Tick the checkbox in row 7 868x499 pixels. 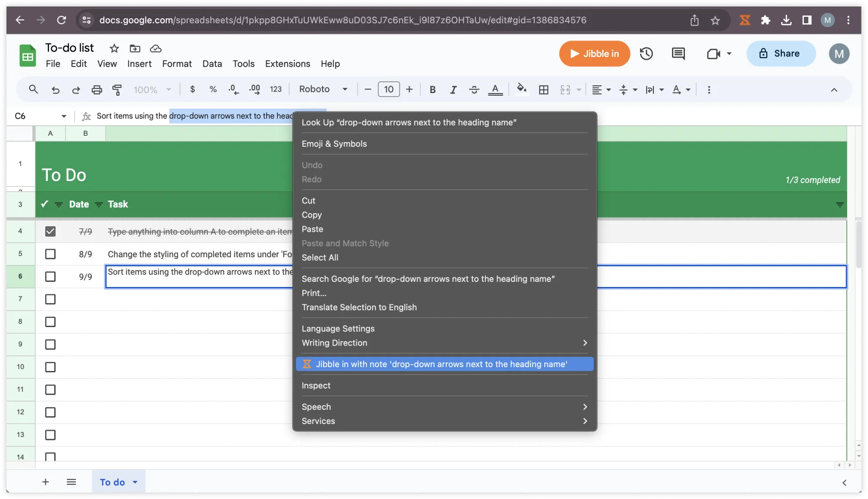point(50,299)
